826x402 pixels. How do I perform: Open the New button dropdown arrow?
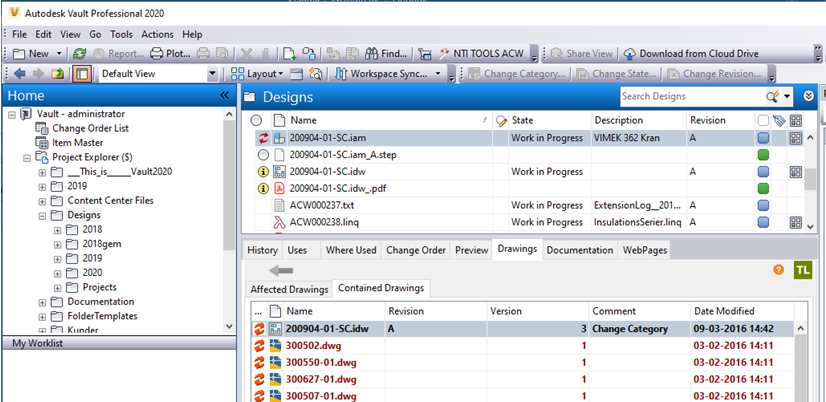click(x=58, y=53)
